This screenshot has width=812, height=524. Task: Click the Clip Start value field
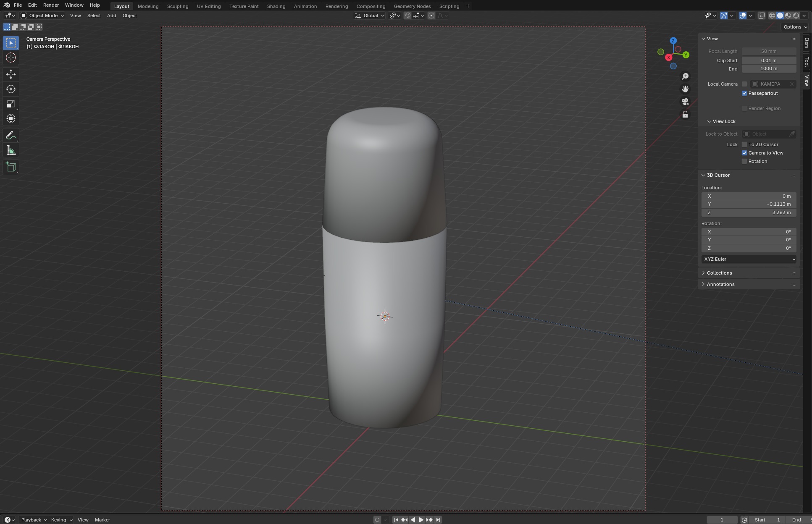(x=769, y=60)
